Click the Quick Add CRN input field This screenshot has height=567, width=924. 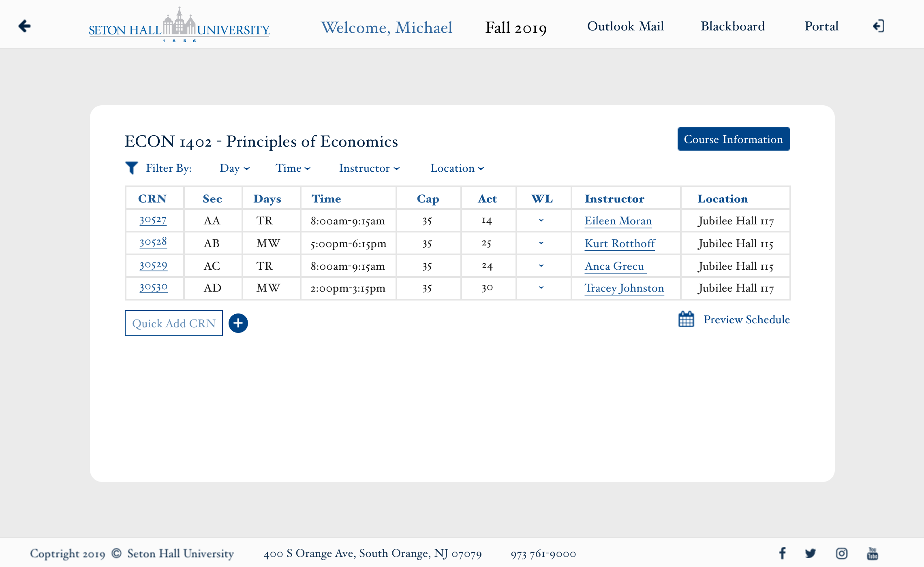pyautogui.click(x=174, y=323)
